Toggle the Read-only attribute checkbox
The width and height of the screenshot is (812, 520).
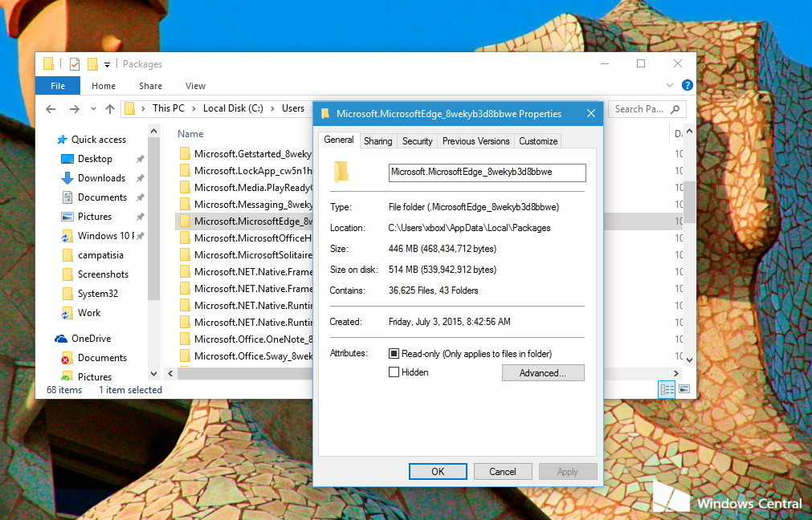(394, 353)
